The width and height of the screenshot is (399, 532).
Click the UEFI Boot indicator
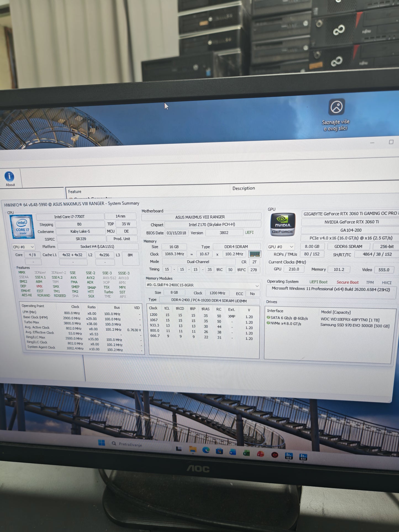tap(318, 282)
